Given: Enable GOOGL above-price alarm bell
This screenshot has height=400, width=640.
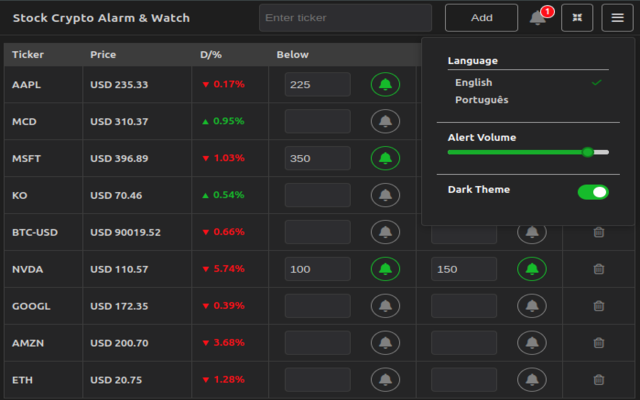Looking at the screenshot, I should 532,306.
